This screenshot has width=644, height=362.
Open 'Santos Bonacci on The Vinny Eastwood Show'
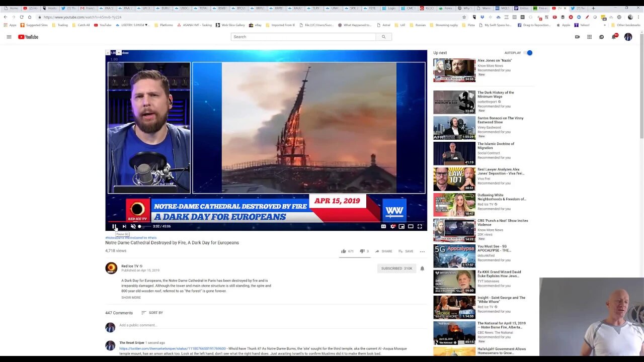(501, 120)
